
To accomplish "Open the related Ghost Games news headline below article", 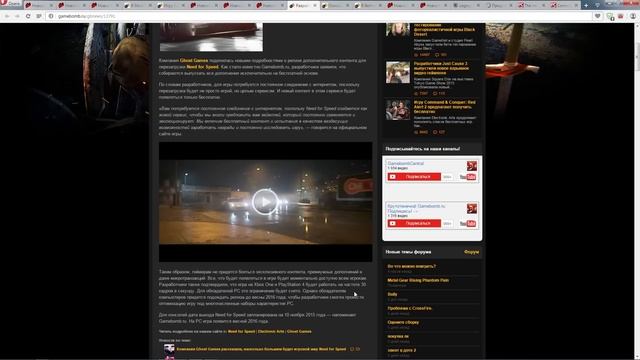I will [261, 349].
